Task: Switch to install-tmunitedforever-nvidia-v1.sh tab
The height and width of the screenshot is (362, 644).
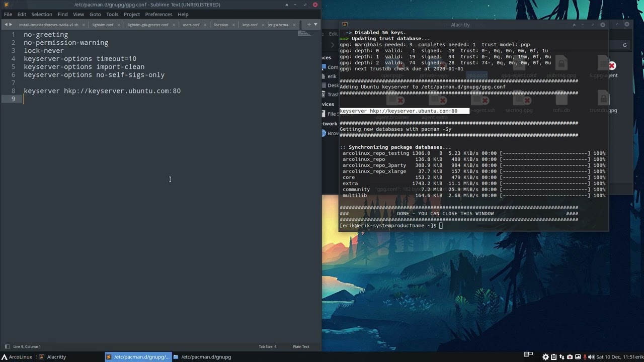Action: click(49, 25)
